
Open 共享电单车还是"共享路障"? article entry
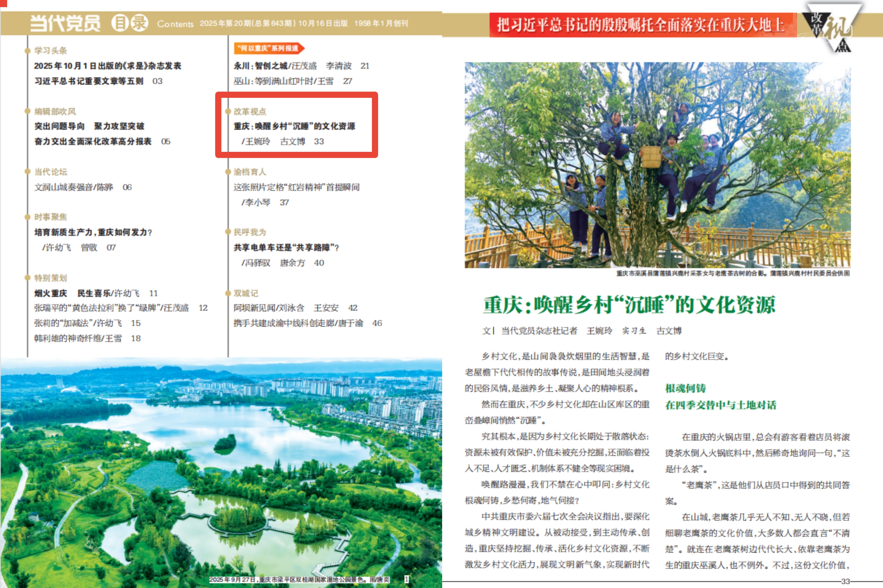286,247
